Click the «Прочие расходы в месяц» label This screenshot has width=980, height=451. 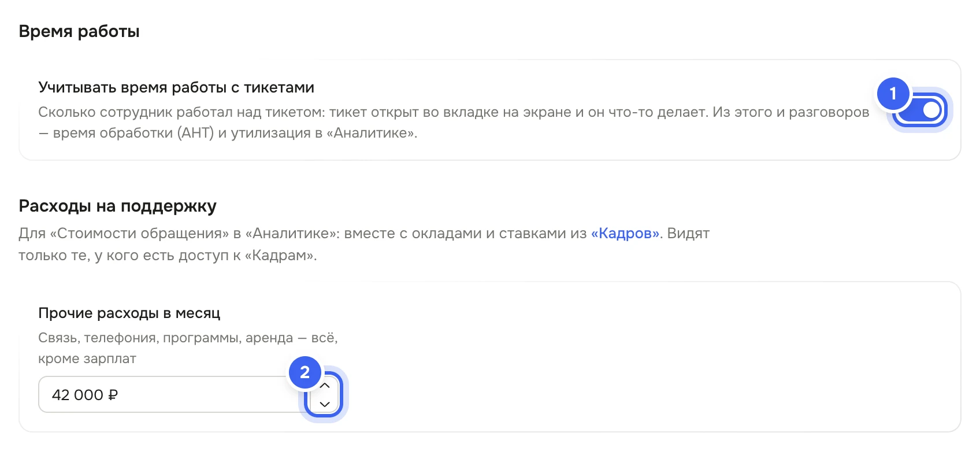[x=129, y=313]
